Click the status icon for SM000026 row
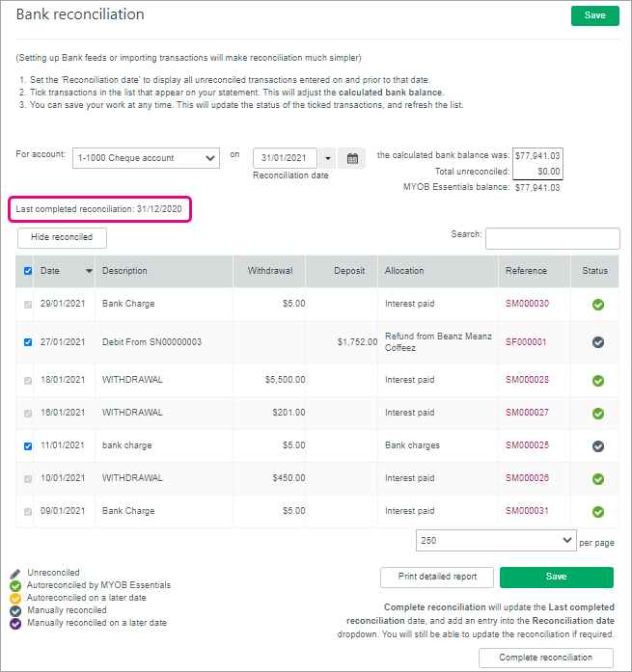This screenshot has height=672, width=632. pos(597,478)
